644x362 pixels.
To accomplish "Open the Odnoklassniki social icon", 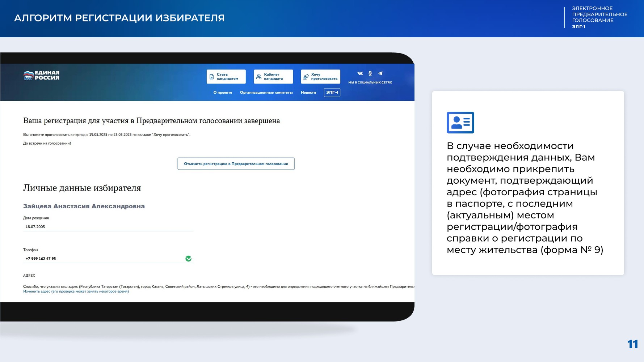I will (x=370, y=73).
